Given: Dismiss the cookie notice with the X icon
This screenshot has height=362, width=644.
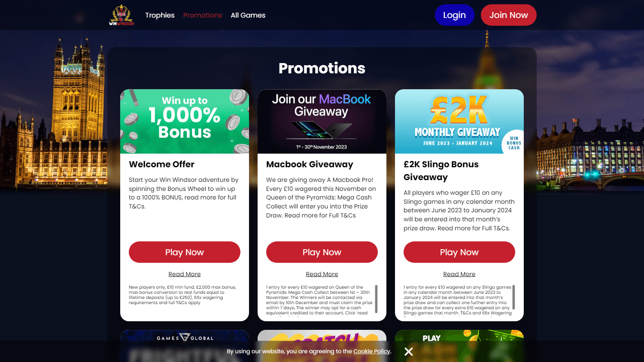Looking at the screenshot, I should pos(409,352).
